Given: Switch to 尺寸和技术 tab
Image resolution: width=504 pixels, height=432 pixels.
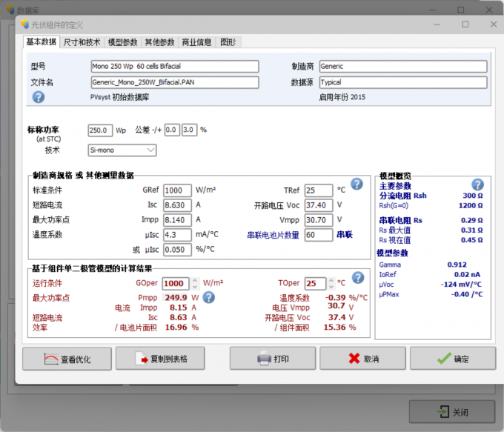Looking at the screenshot, I should click(82, 42).
